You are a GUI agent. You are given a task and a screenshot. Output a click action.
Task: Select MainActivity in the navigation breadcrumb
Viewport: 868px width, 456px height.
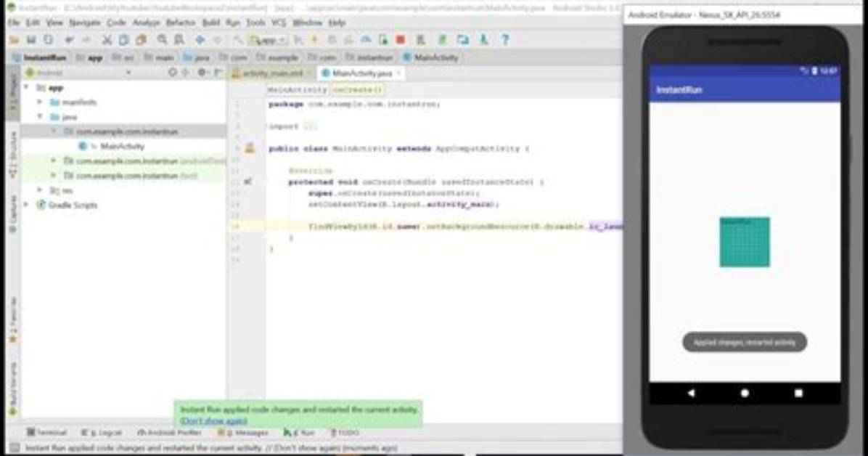pyautogui.click(x=430, y=57)
